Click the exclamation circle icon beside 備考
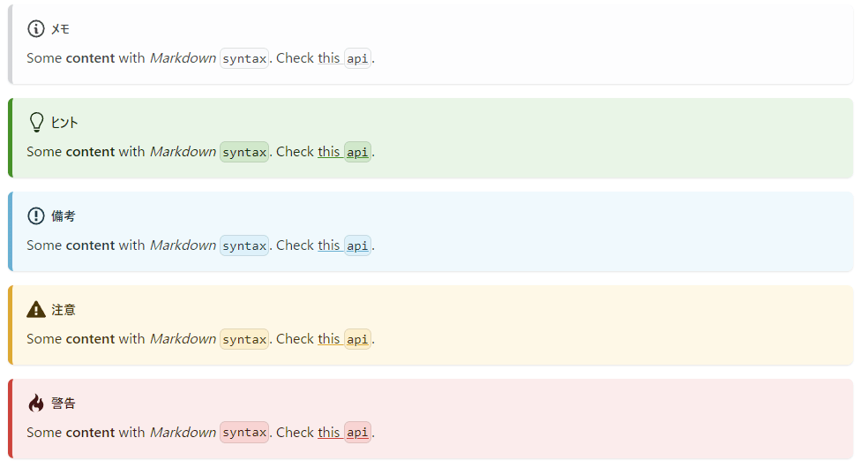This screenshot has height=468, width=868. click(x=36, y=216)
